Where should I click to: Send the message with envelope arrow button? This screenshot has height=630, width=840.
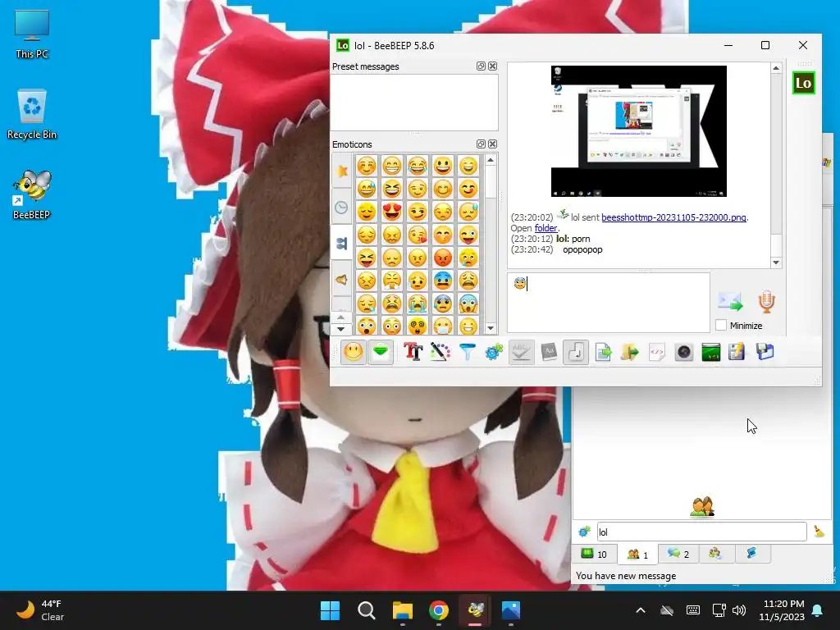click(730, 302)
